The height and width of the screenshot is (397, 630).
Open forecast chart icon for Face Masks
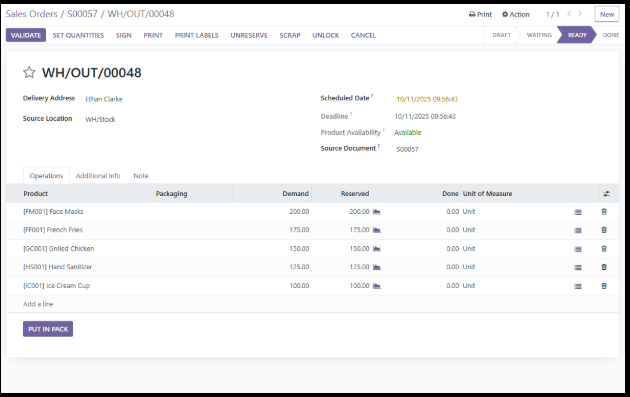coord(376,211)
